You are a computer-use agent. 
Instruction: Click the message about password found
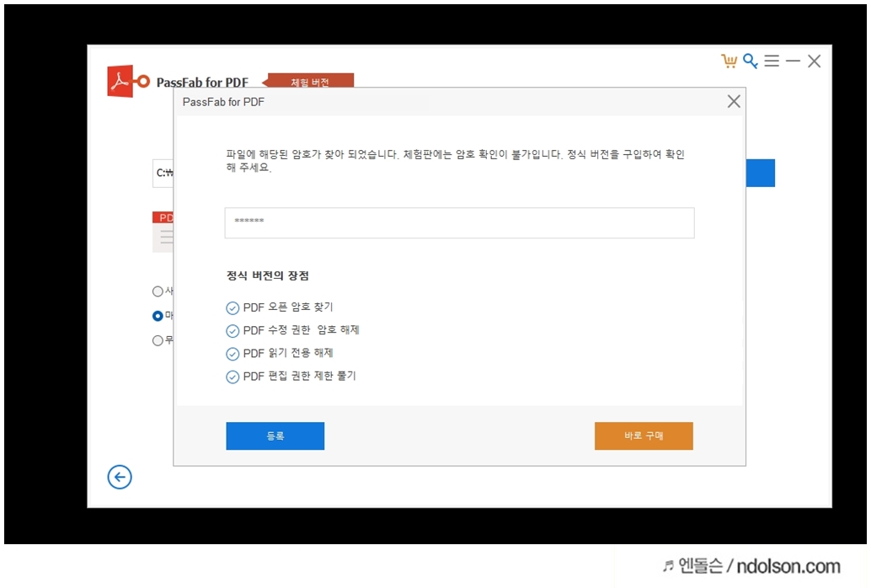coord(455,161)
